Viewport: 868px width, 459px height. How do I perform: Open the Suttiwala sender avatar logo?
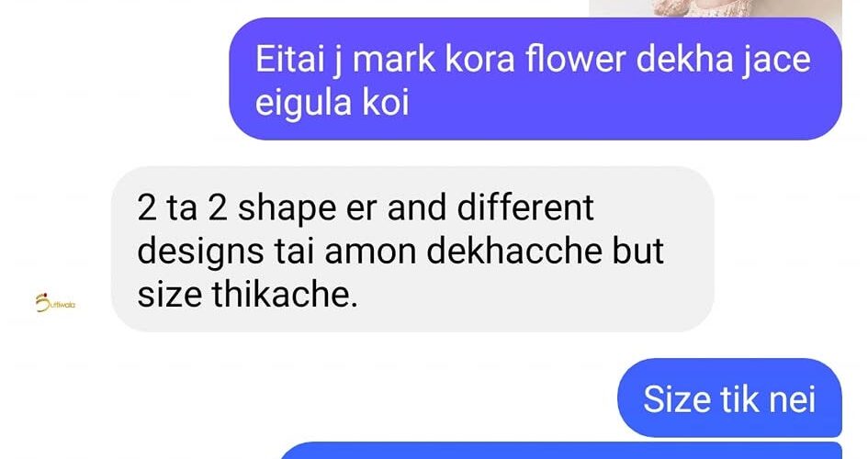pos(55,303)
